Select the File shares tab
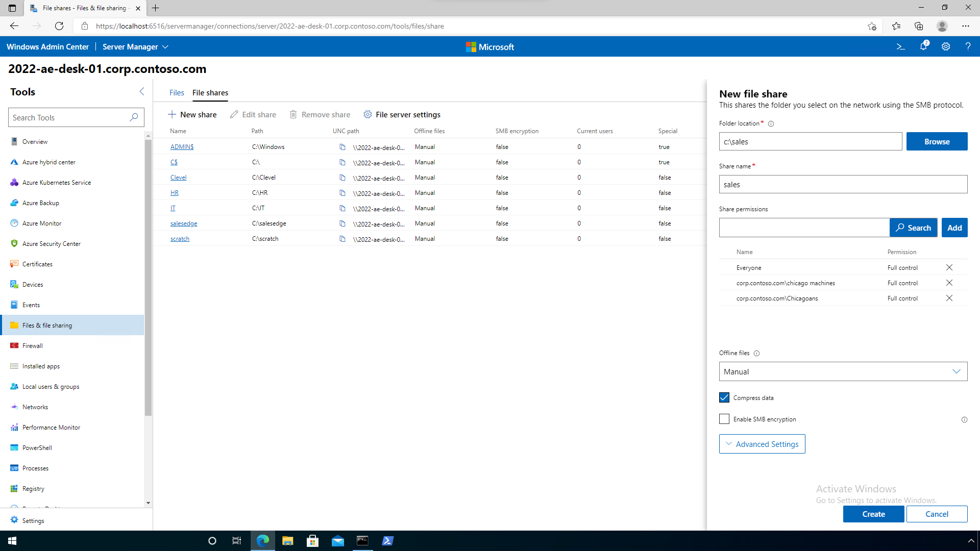980x551 pixels. coord(210,92)
